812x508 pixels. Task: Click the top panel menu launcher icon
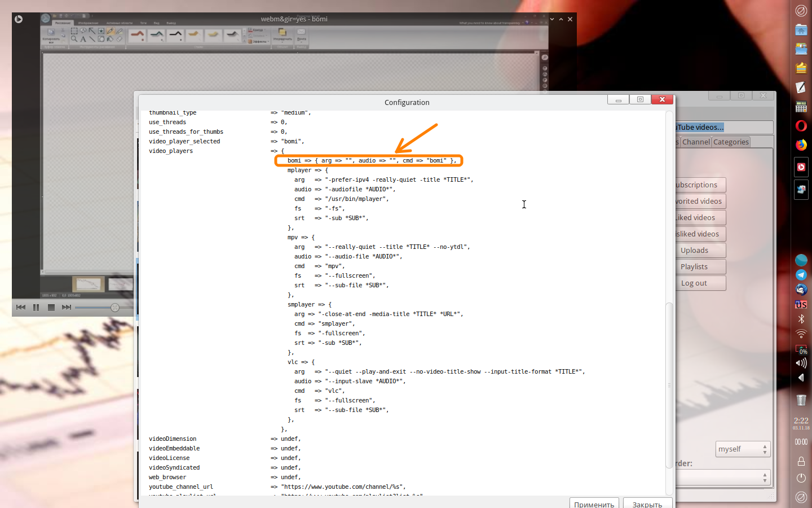tap(801, 10)
